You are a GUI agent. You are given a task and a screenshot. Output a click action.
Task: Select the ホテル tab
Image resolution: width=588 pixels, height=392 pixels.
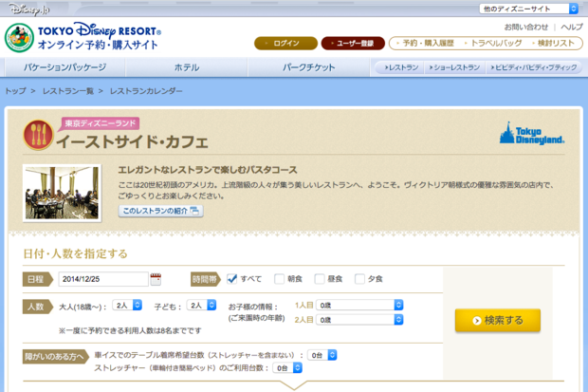(187, 67)
